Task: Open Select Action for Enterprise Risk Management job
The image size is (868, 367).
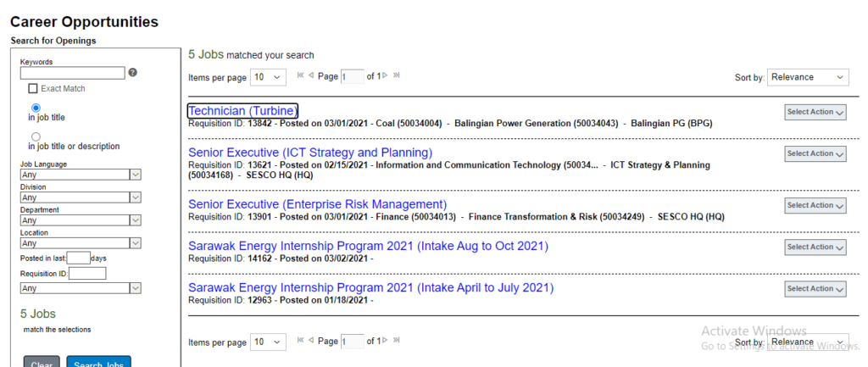Action: click(x=815, y=205)
